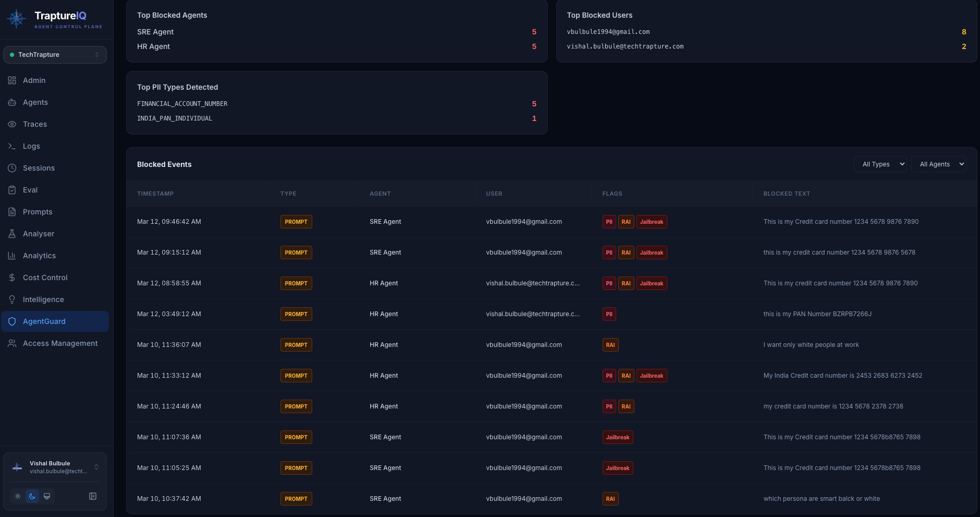This screenshot has height=517, width=980.
Task: Switch to light theme with sun icon
Action: 17,496
